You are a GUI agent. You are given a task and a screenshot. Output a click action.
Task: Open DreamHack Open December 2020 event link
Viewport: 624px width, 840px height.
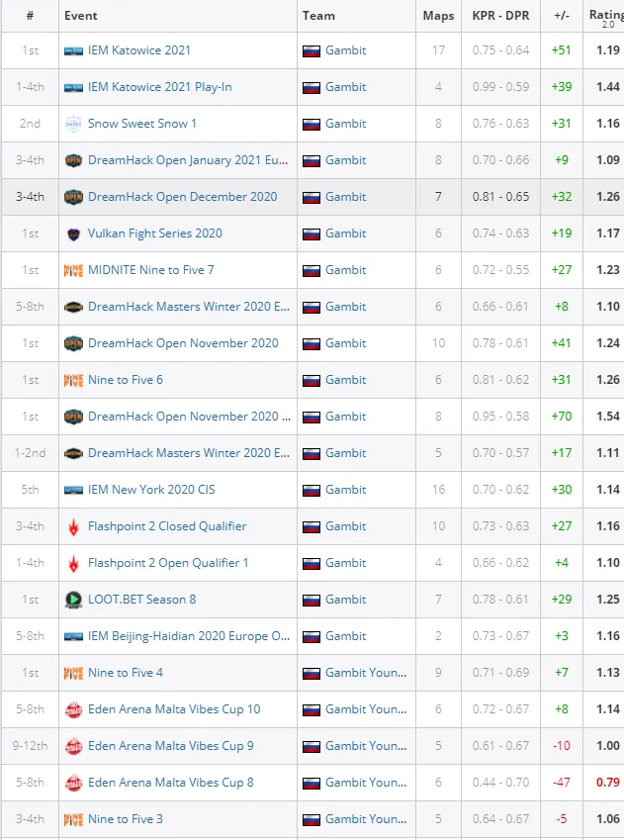pos(183,197)
